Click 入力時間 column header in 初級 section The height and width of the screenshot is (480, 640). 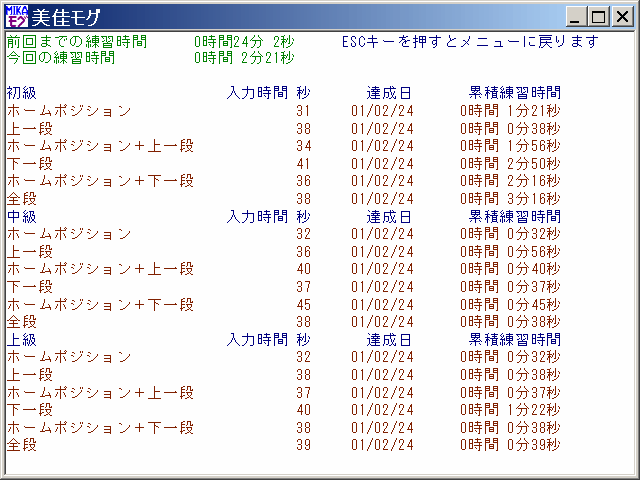pyautogui.click(x=258, y=93)
